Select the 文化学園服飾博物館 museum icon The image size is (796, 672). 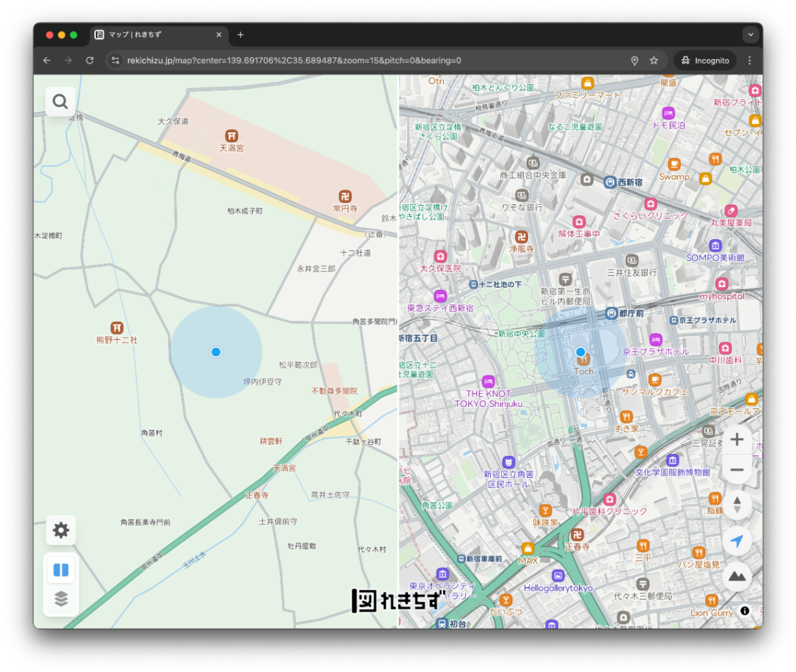[x=672, y=460]
